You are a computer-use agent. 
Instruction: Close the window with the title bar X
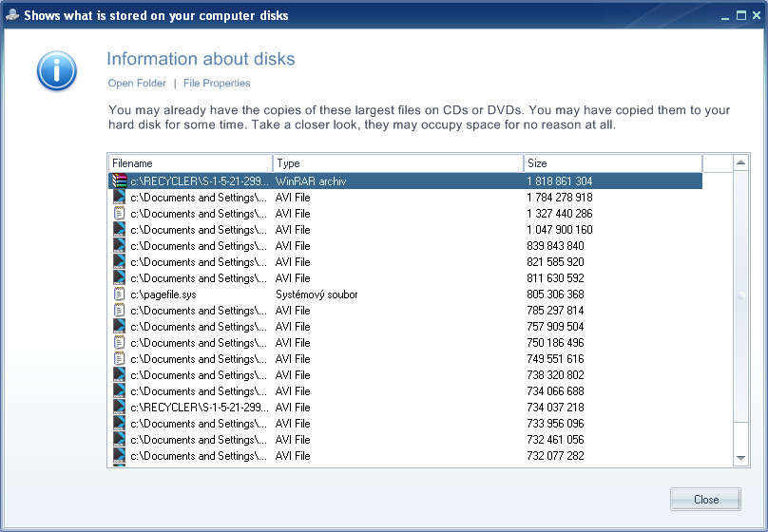757,15
